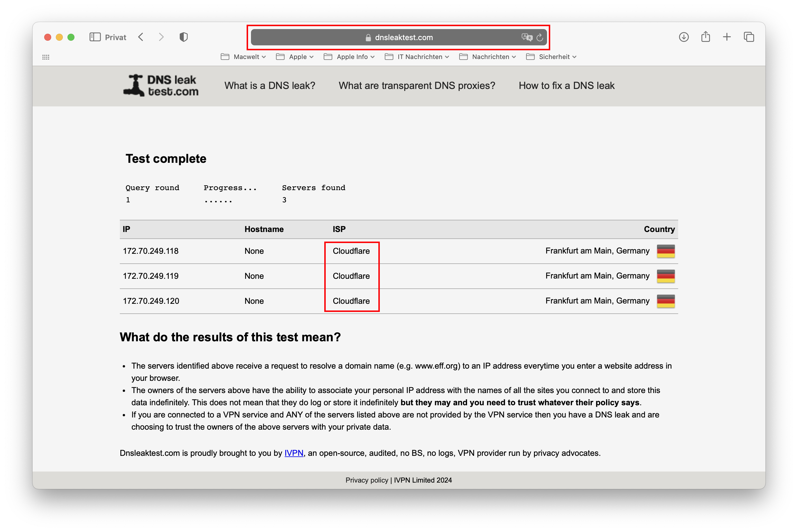Screen dimensions: 798x532
Task: Open "What is a DNS leak?" page
Action: click(x=270, y=85)
